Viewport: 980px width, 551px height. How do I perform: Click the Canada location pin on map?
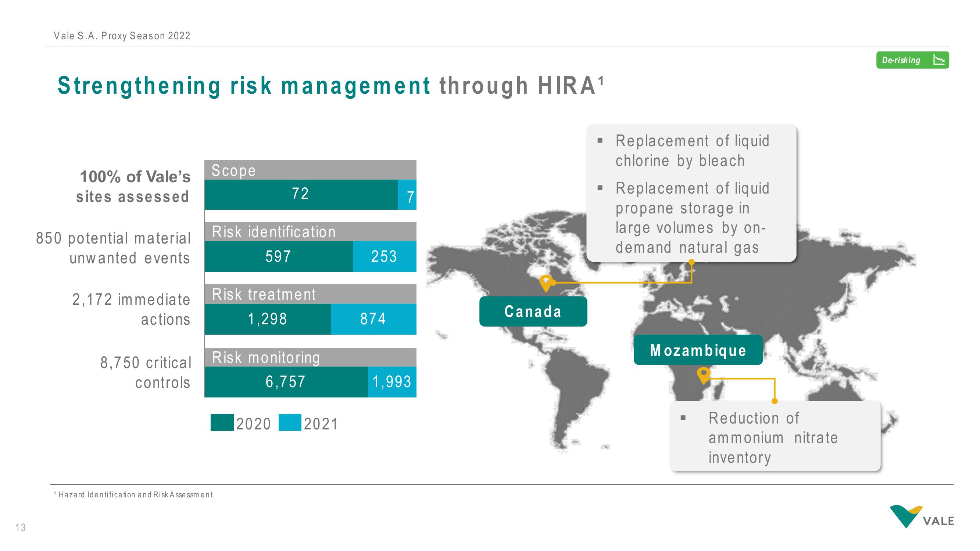(546, 283)
